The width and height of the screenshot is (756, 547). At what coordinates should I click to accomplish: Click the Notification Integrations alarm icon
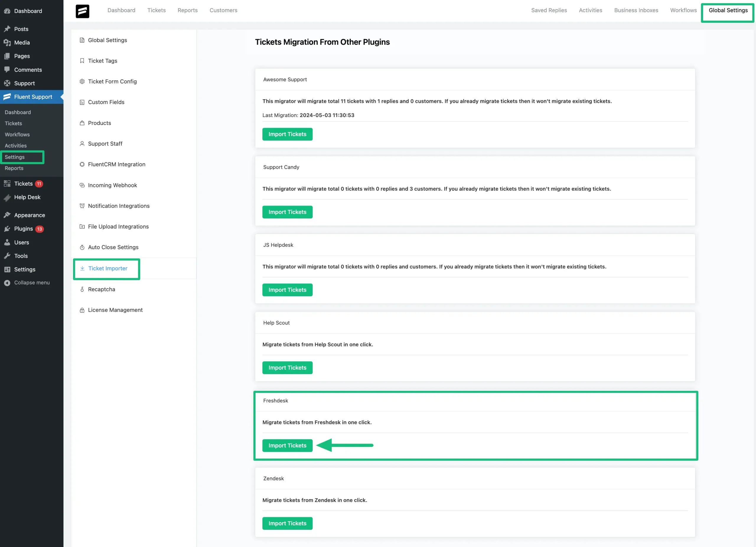(x=82, y=206)
